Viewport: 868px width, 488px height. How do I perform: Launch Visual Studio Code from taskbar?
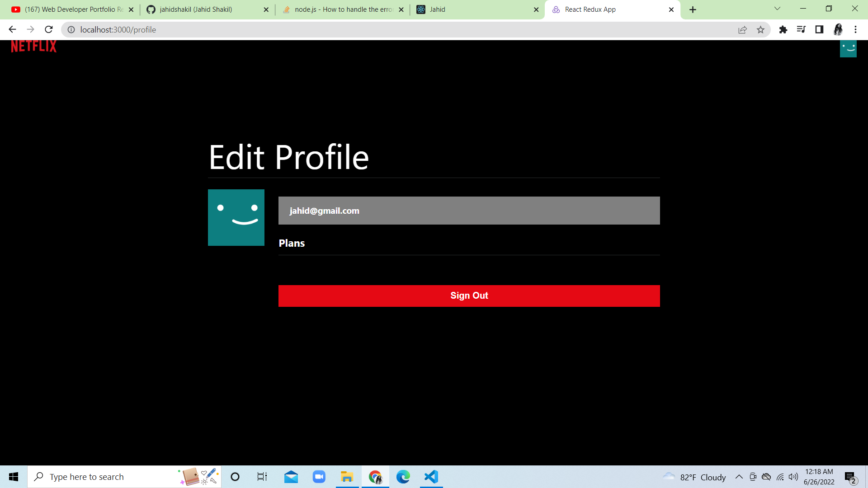431,477
